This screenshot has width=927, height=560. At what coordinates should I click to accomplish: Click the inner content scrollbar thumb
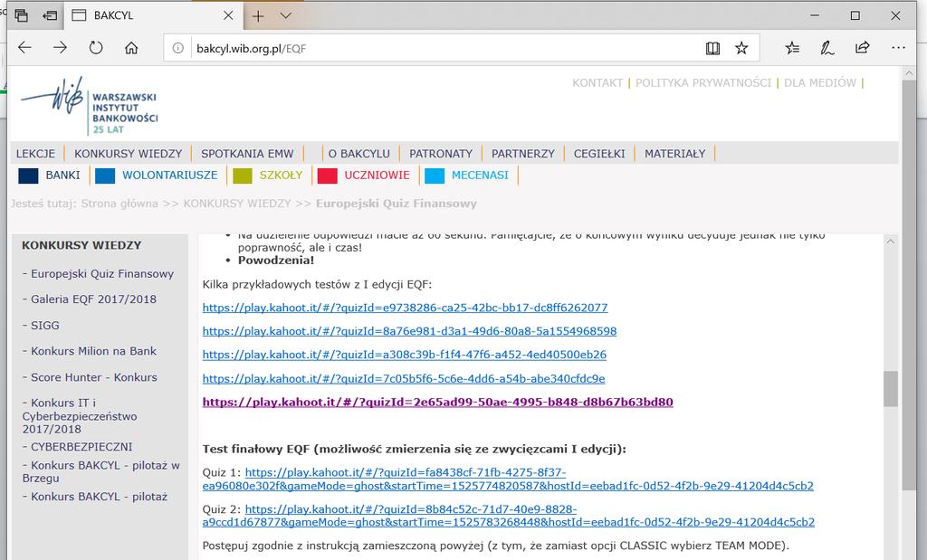tap(891, 389)
